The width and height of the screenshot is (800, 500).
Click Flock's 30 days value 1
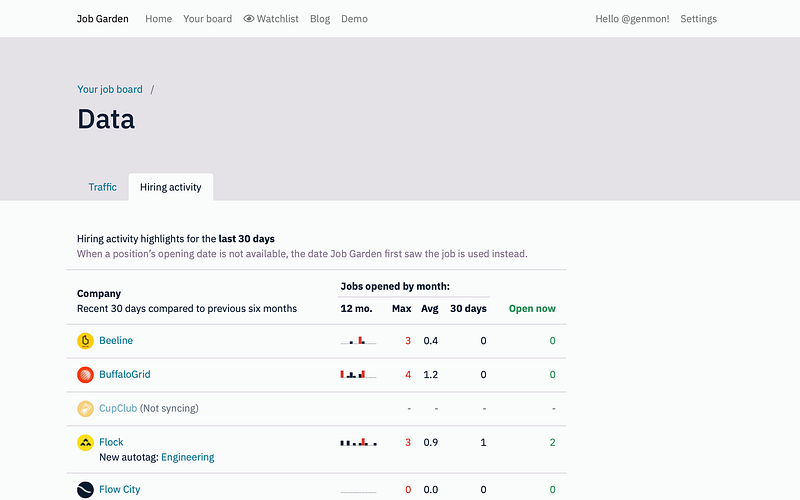point(483,443)
